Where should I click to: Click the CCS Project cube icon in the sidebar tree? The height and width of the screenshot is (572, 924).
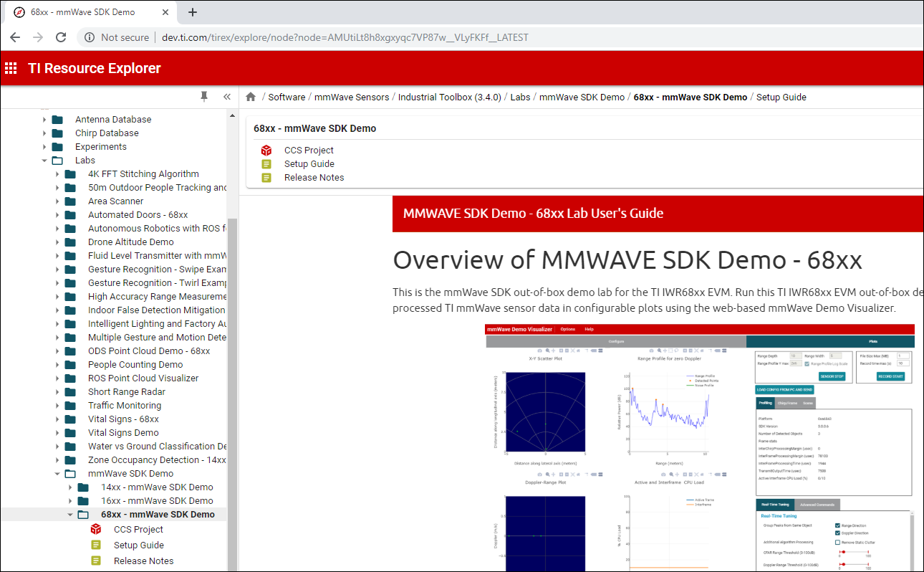point(96,529)
